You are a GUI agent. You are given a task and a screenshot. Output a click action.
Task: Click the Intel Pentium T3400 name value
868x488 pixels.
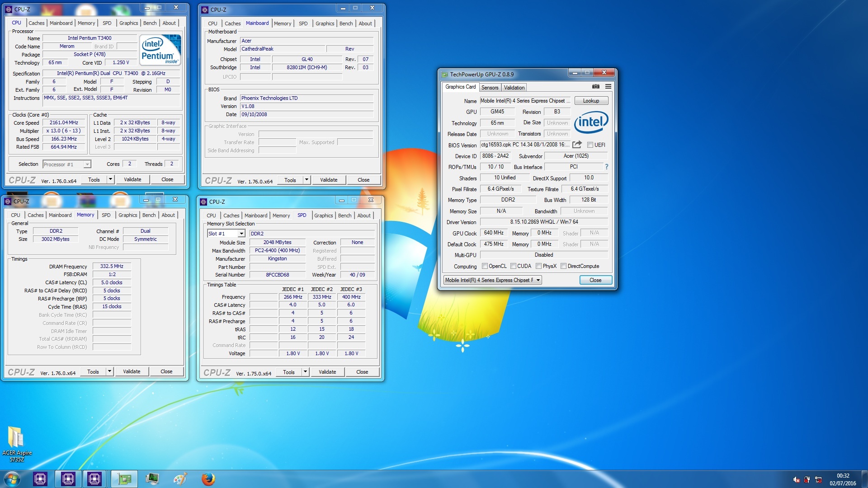pyautogui.click(x=90, y=38)
